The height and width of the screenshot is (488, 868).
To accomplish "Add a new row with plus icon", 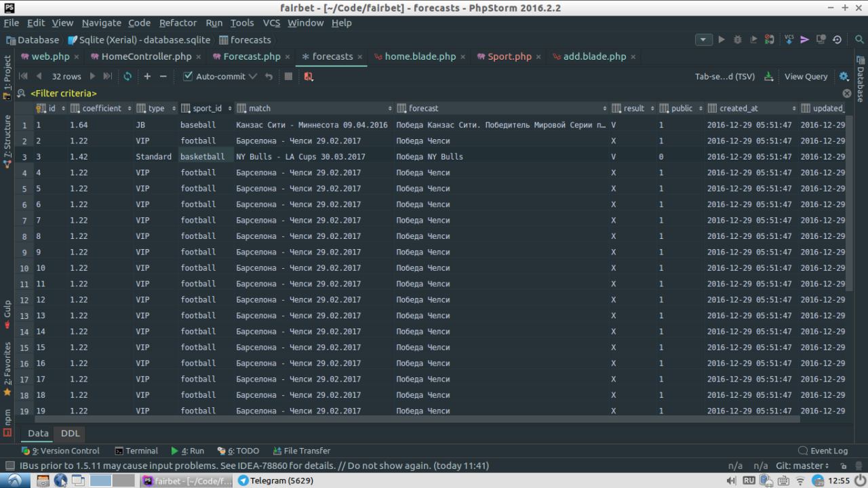I will point(147,77).
